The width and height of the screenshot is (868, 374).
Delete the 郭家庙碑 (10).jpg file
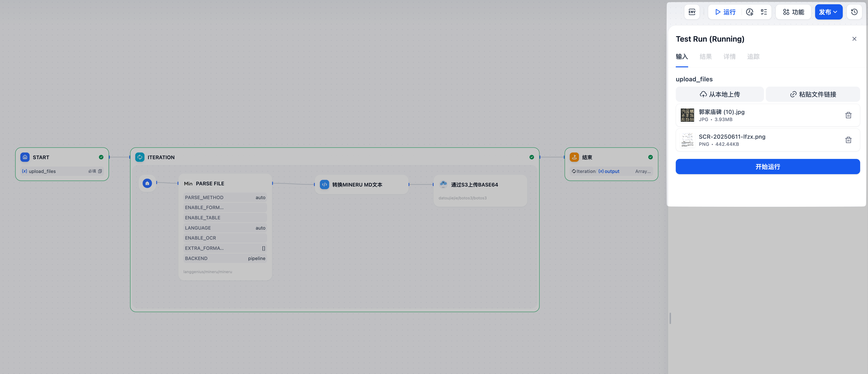click(848, 115)
